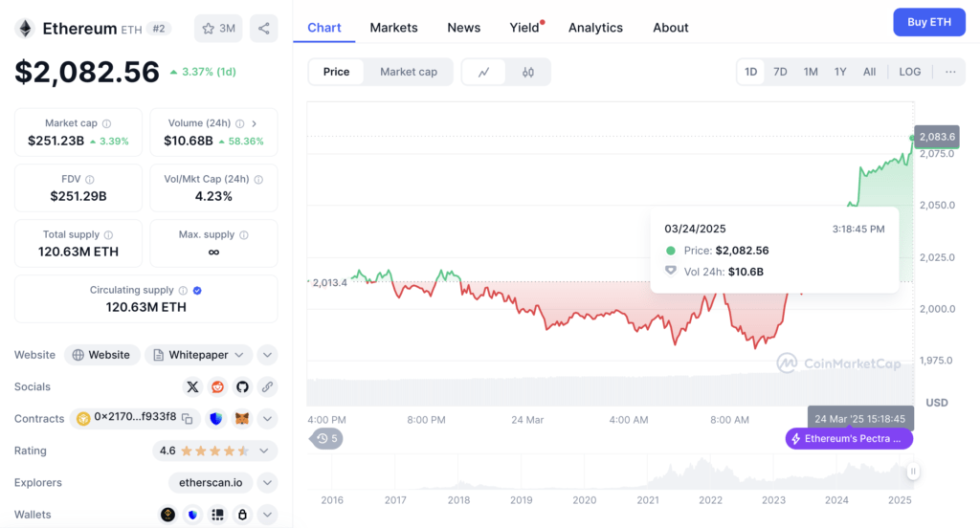980x528 pixels.
Task: Toggle LOG scale on chart
Action: 909,72
